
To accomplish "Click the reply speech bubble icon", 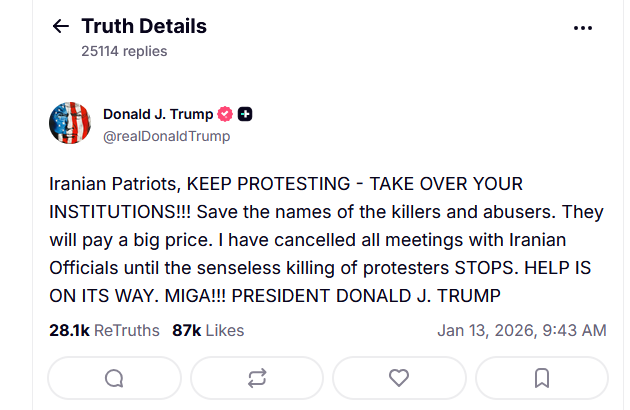I will point(114,378).
